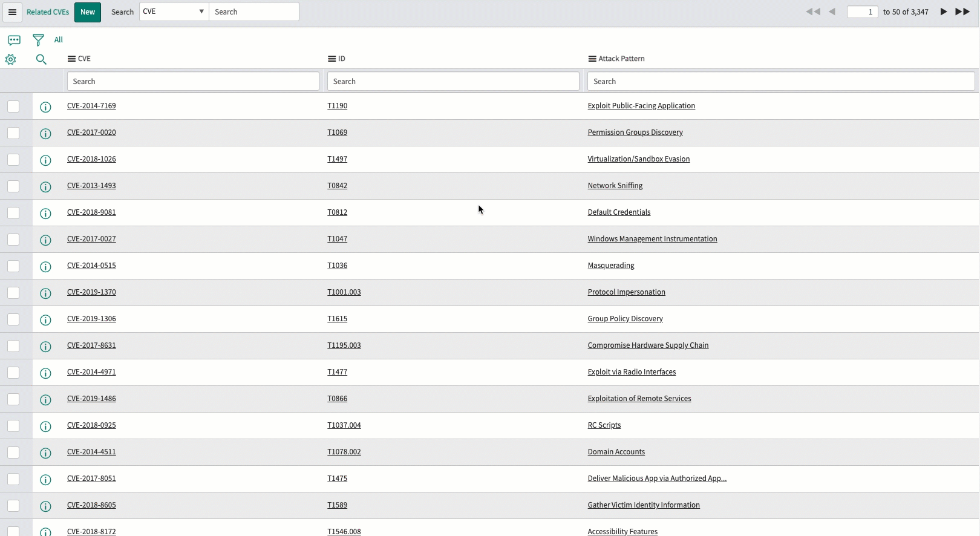This screenshot has width=980, height=536.
Task: Open the Masquerading attack pattern
Action: coord(611,266)
